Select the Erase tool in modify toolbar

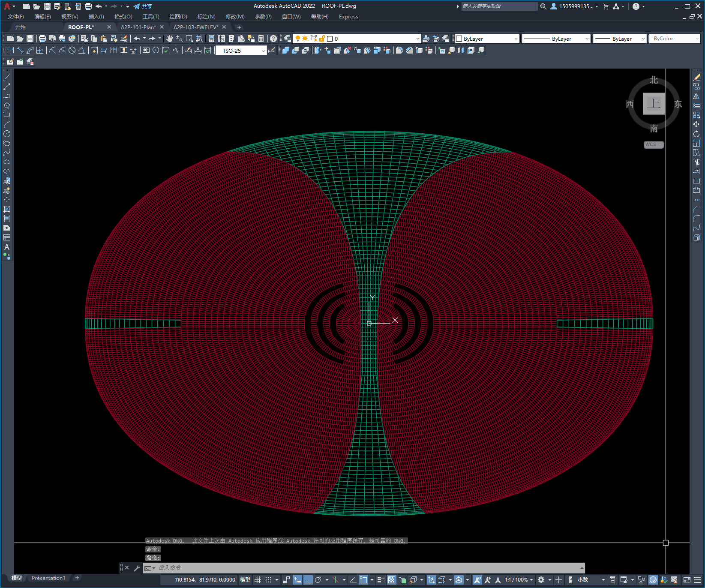pos(696,77)
